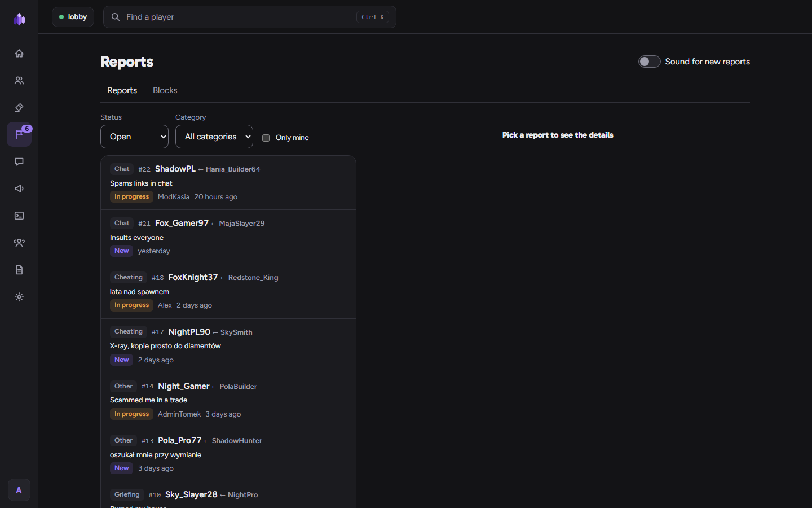This screenshot has width=812, height=508.
Task: Open the staff team sidebar icon
Action: (19, 243)
